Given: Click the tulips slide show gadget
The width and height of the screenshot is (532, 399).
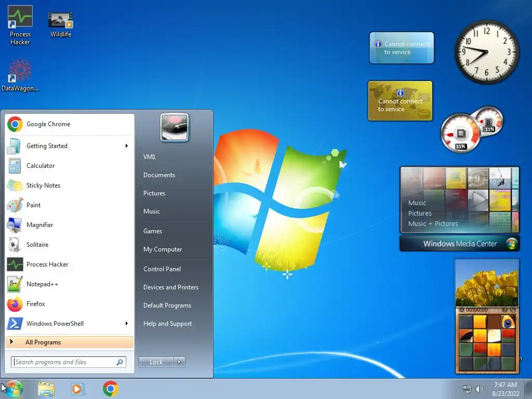Looking at the screenshot, I should tap(486, 283).
